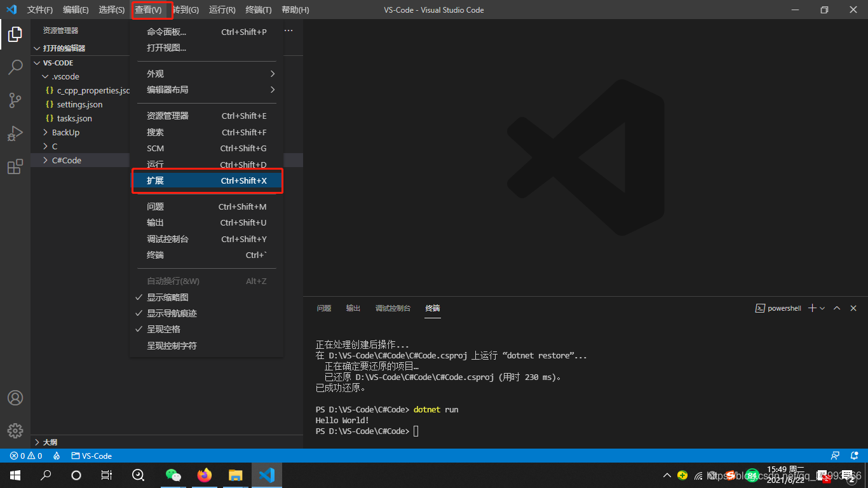This screenshot has width=868, height=488.
Task: Open Firefox from the taskbar
Action: pos(204,475)
